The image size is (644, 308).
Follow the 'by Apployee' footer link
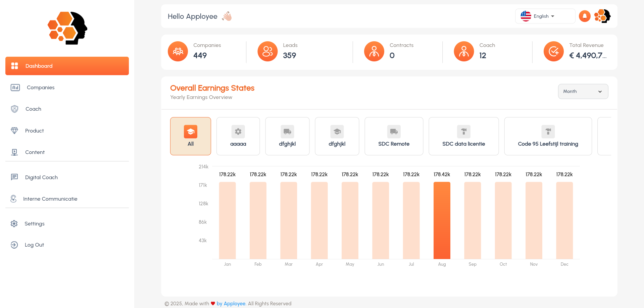click(231, 304)
